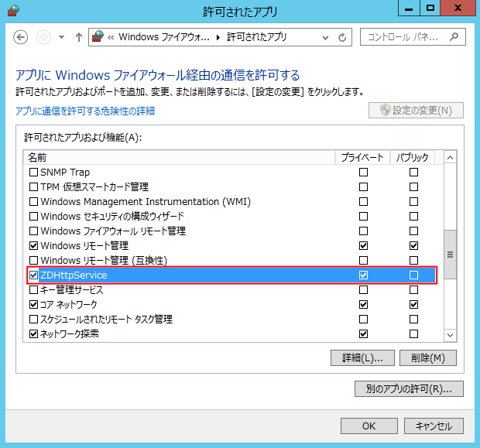Go up one folder level arrow
Screen dimensions: 480x448
pyautogui.click(x=79, y=37)
